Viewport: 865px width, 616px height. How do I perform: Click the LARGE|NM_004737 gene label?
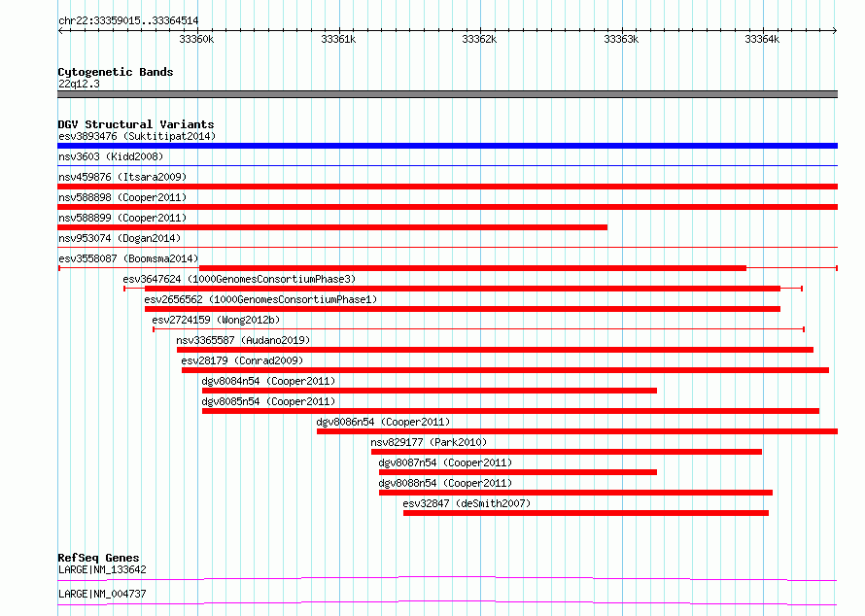pos(102,594)
